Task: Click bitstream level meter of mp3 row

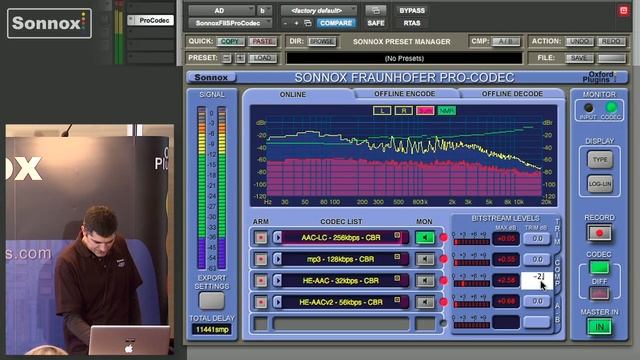Action: [471, 263]
